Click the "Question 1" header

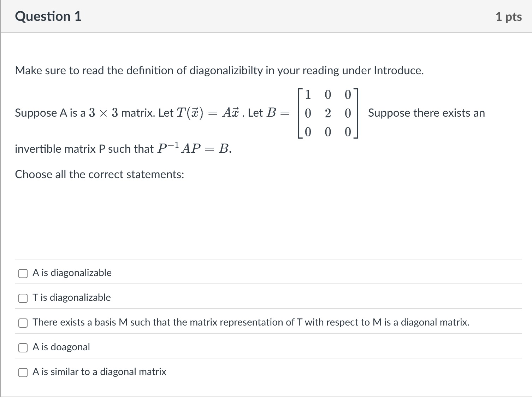click(48, 16)
